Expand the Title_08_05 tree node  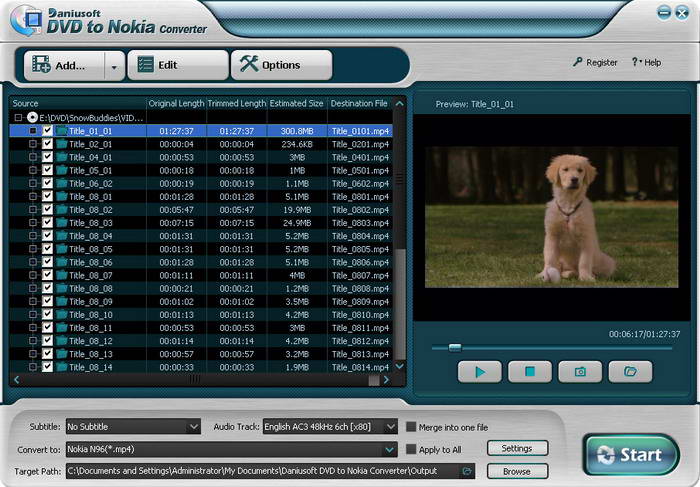coord(33,249)
